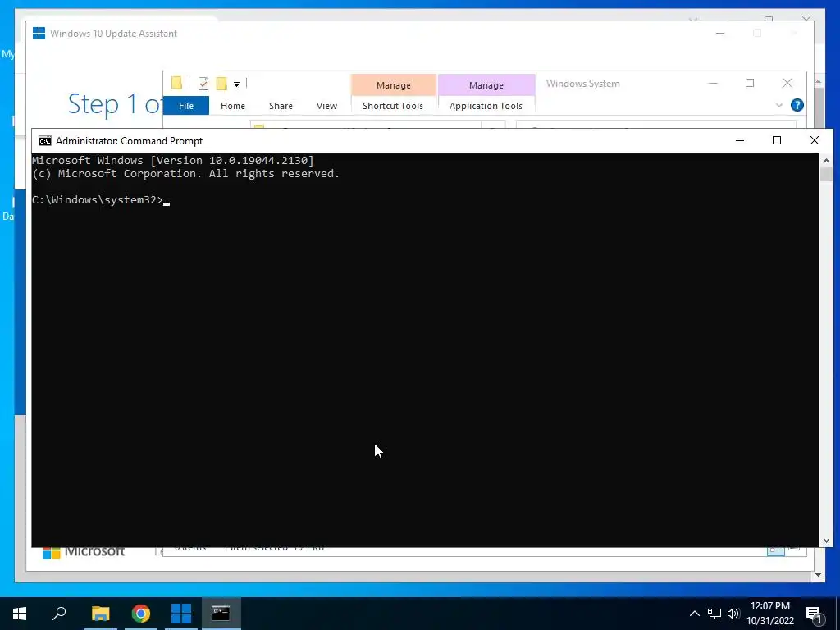Viewport: 840px width, 630px height.
Task: Open the Application Tools tab
Action: (x=486, y=106)
